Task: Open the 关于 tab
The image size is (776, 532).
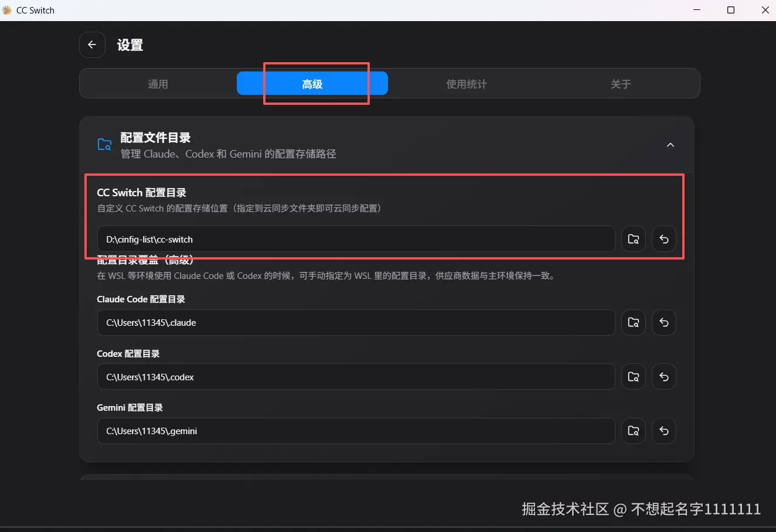Action: point(621,84)
